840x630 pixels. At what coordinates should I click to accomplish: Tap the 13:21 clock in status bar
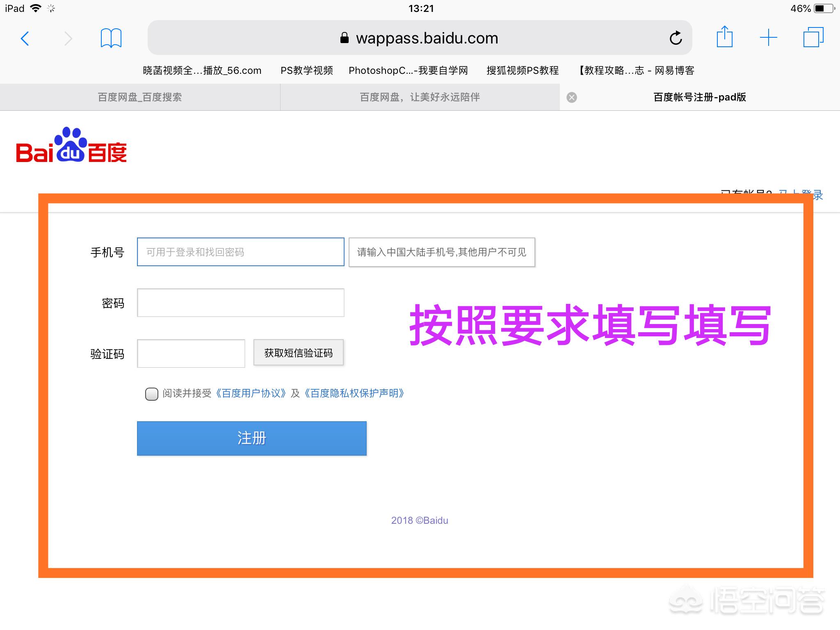point(421,8)
